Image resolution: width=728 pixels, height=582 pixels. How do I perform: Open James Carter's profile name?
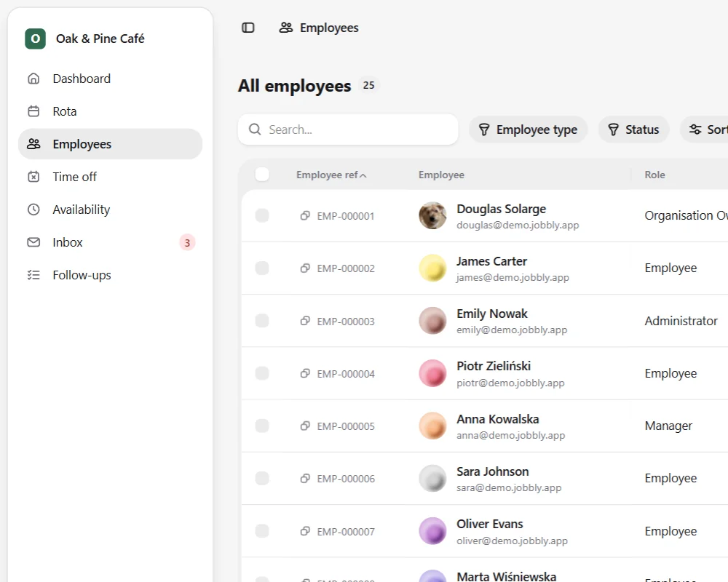tap(491, 261)
